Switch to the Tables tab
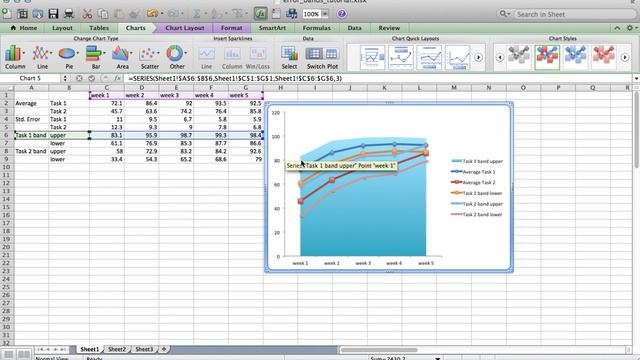Screen dimensions: 640x360 (x=99, y=28)
